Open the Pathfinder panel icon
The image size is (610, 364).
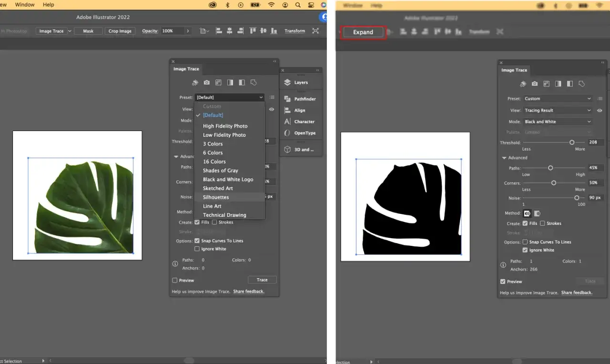click(x=287, y=99)
